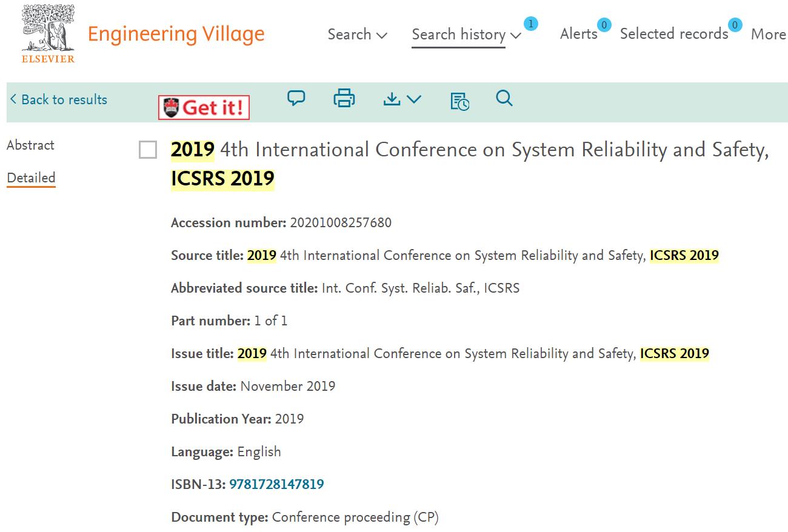Viewport: 788px width, 532px height.
Task: Click the Language value English
Action: [259, 452]
